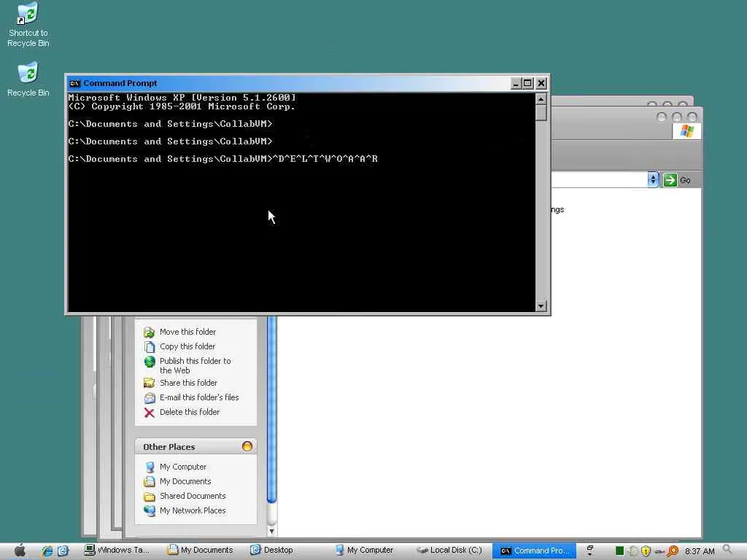Click E-mail this folder's files link
Viewport: 747px width, 560px height.
[x=199, y=397]
